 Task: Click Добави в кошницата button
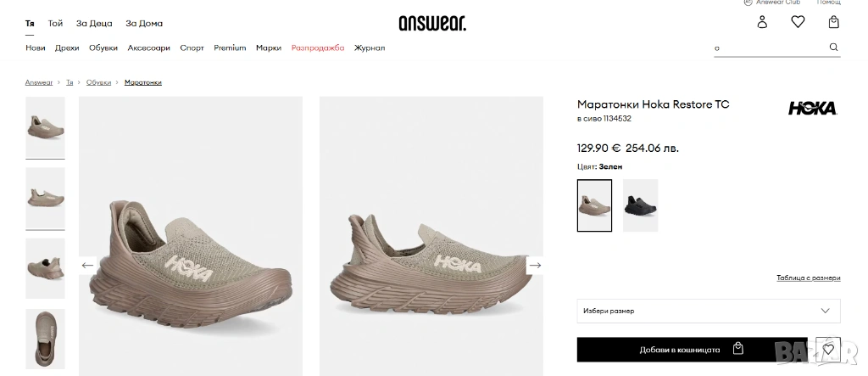tap(692, 350)
